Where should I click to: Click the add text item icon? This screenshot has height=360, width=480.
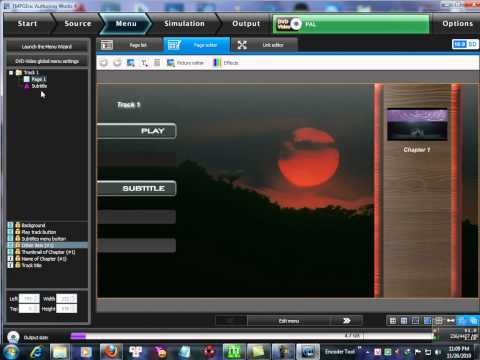pos(144,63)
